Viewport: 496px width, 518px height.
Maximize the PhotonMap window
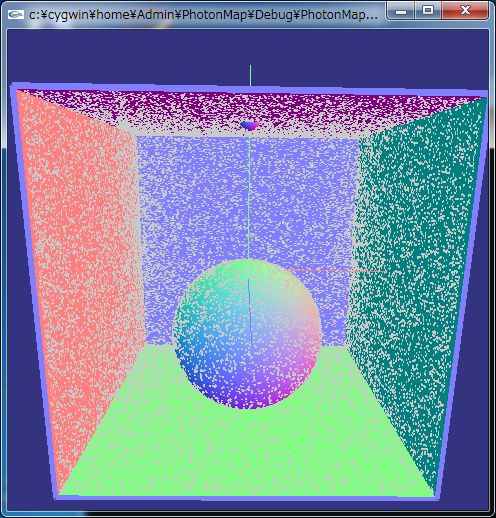pos(428,11)
